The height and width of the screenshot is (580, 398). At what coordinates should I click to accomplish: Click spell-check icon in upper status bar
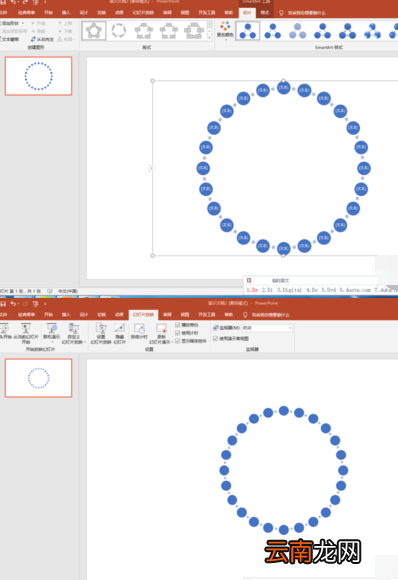(50, 291)
